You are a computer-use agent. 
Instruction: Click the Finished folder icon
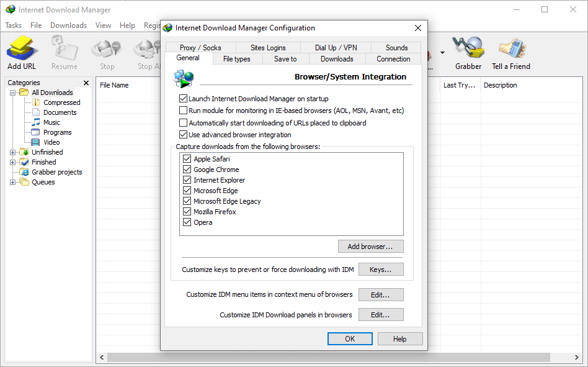[24, 162]
